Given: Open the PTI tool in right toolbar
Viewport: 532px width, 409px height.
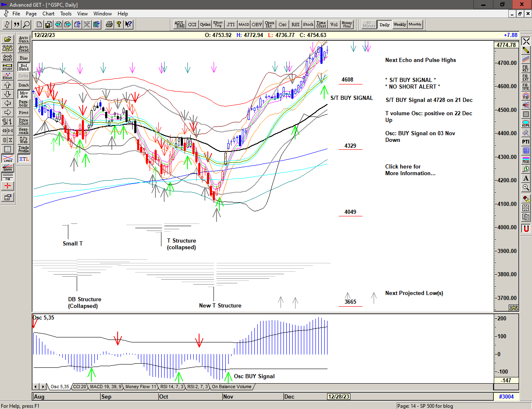Looking at the screenshot, I should point(526,142).
